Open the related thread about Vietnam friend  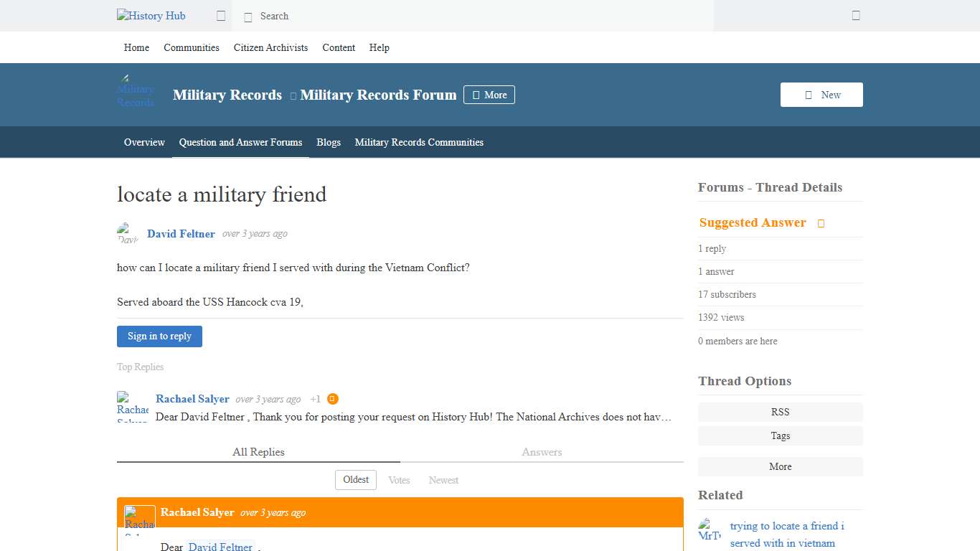(787, 534)
